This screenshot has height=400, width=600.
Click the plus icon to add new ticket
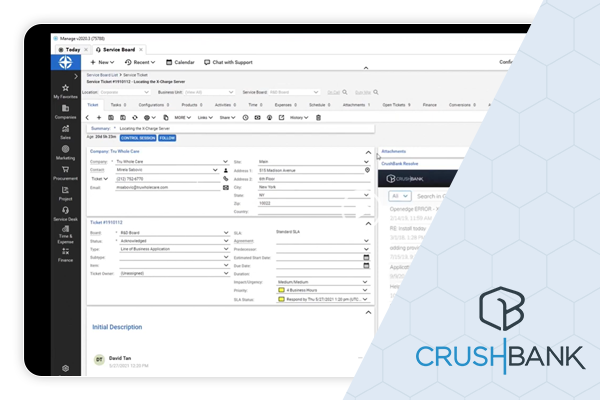(99, 118)
